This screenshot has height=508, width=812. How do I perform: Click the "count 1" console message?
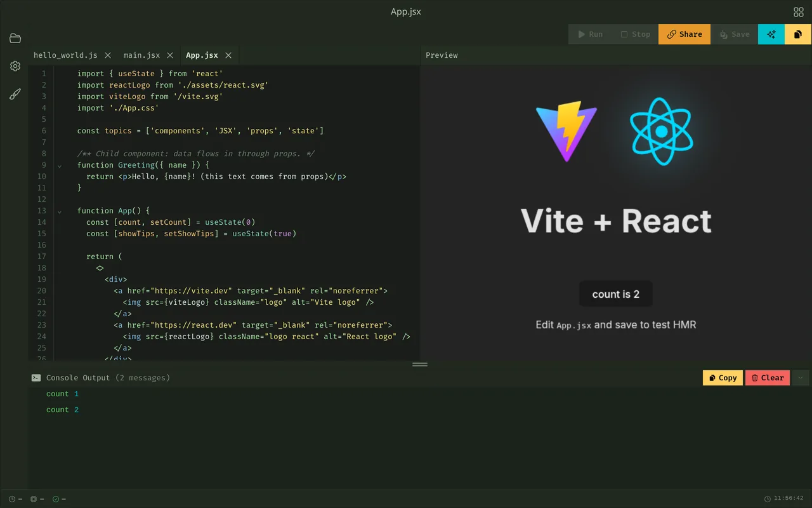[63, 394]
